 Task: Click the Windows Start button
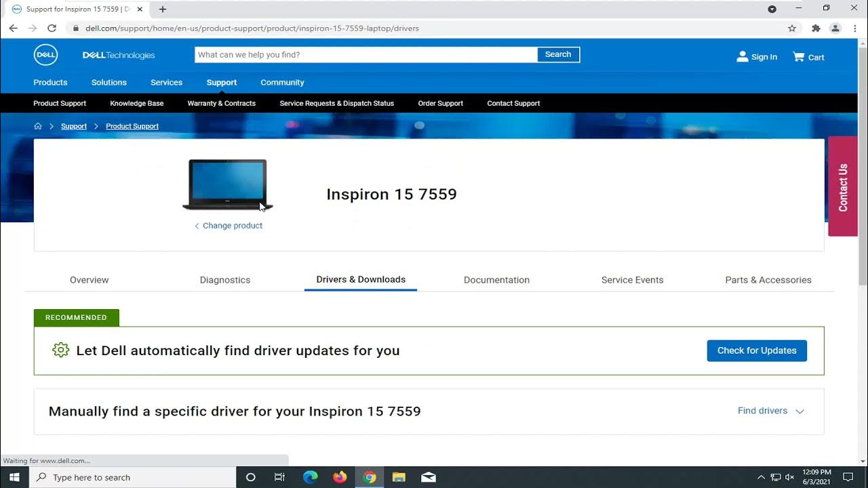tap(14, 477)
